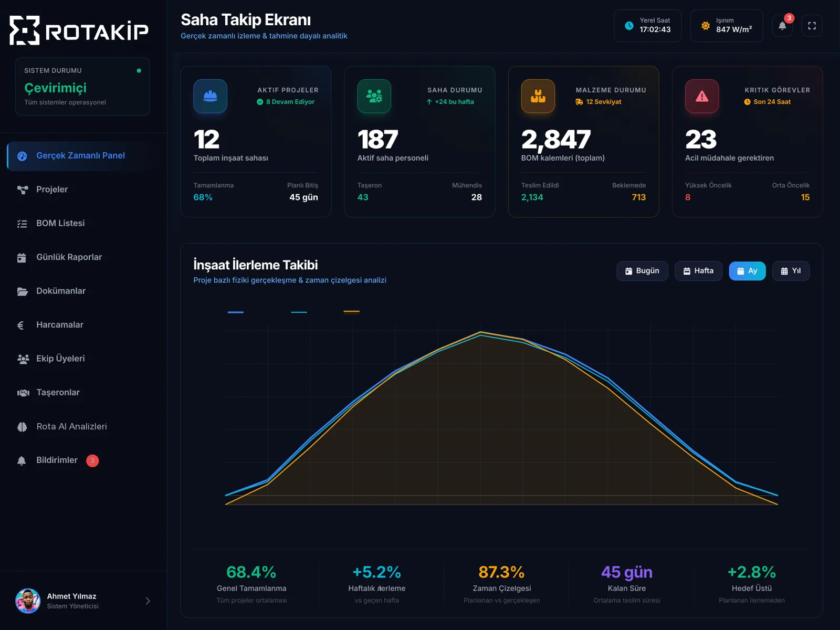Click the Bildirimler bell icon in sidebar

22,460
